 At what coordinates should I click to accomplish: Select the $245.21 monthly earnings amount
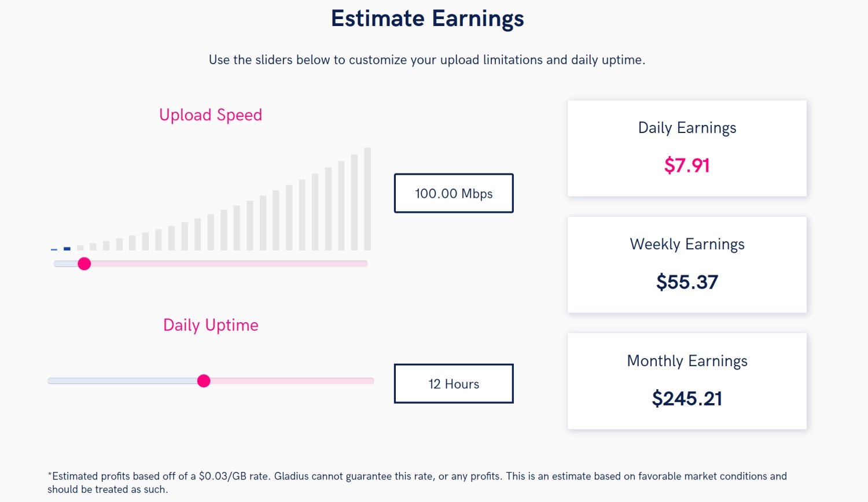click(687, 398)
